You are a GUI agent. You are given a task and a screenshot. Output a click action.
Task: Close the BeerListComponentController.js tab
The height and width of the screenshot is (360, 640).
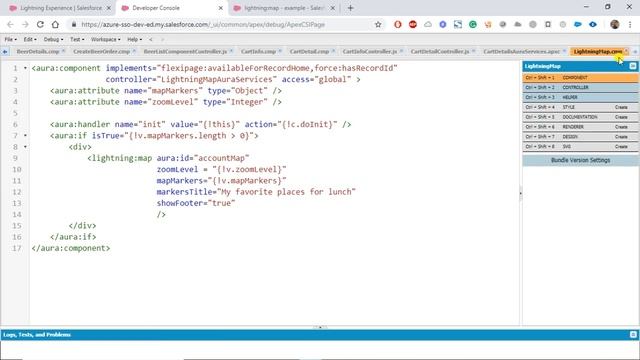[231, 51]
